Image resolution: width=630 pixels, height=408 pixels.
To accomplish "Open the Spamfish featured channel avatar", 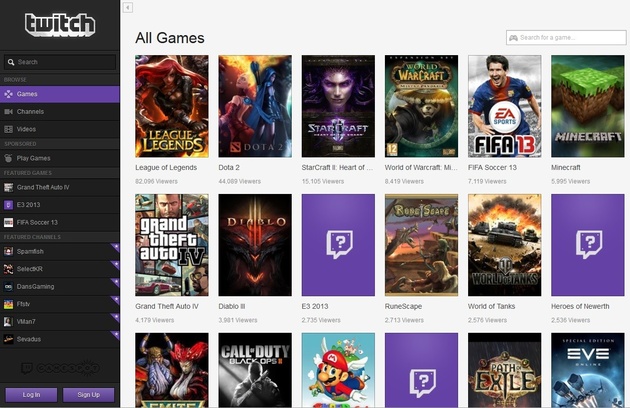I will (x=8, y=252).
